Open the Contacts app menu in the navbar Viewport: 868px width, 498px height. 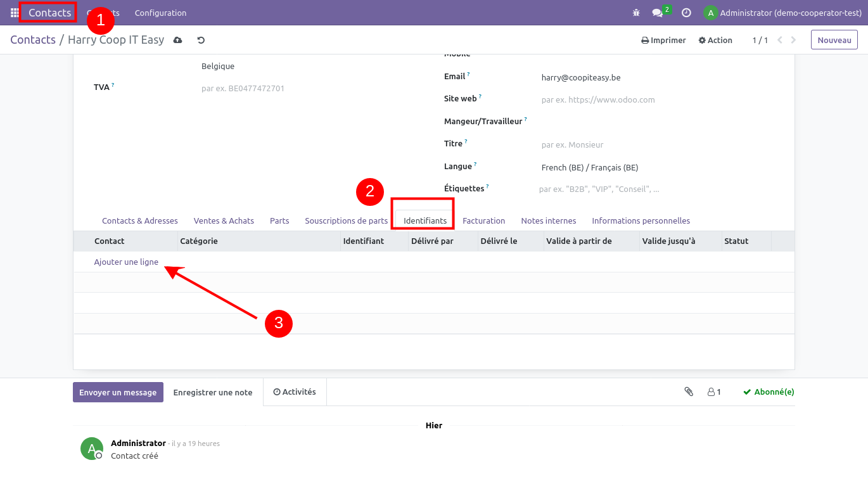[x=49, y=13]
